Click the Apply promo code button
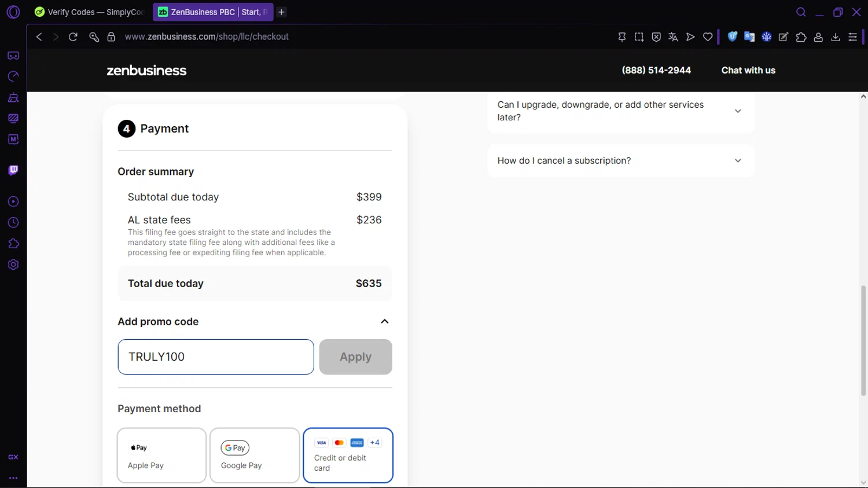Screen dimensions: 868x488 pos(355,357)
